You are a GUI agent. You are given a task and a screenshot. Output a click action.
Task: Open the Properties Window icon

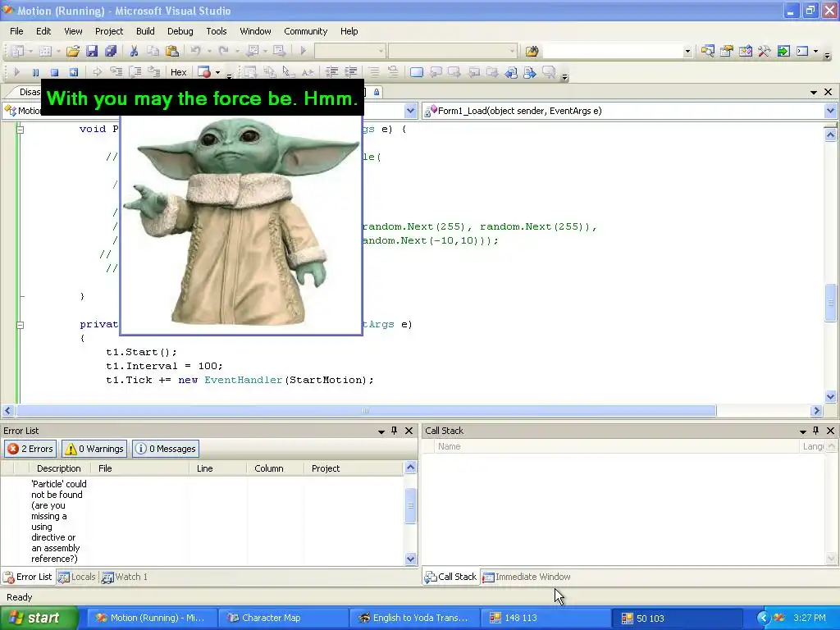727,51
